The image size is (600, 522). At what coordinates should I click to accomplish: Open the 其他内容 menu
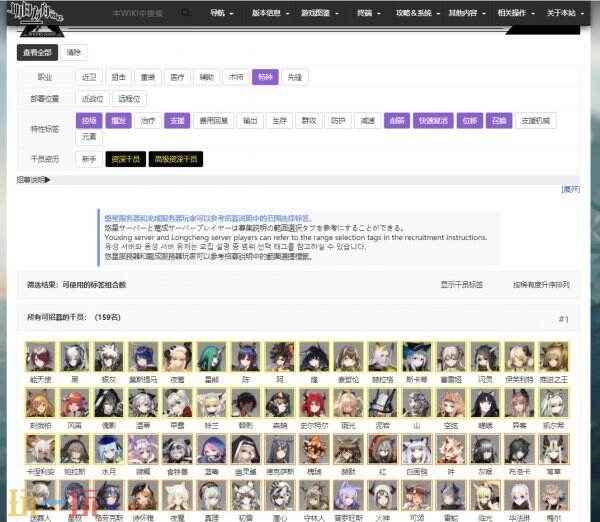(x=467, y=13)
